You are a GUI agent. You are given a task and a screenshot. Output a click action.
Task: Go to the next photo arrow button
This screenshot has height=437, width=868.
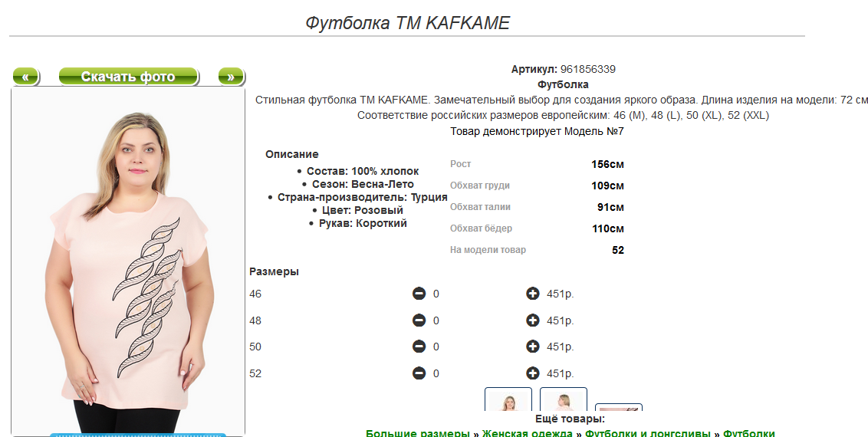tap(231, 77)
